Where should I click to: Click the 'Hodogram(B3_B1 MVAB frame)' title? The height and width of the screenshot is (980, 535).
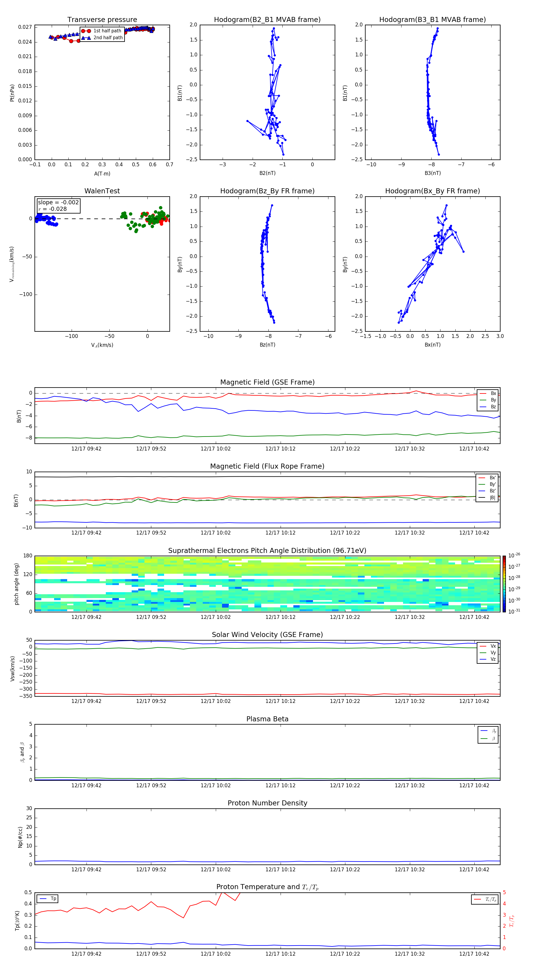tap(432, 20)
